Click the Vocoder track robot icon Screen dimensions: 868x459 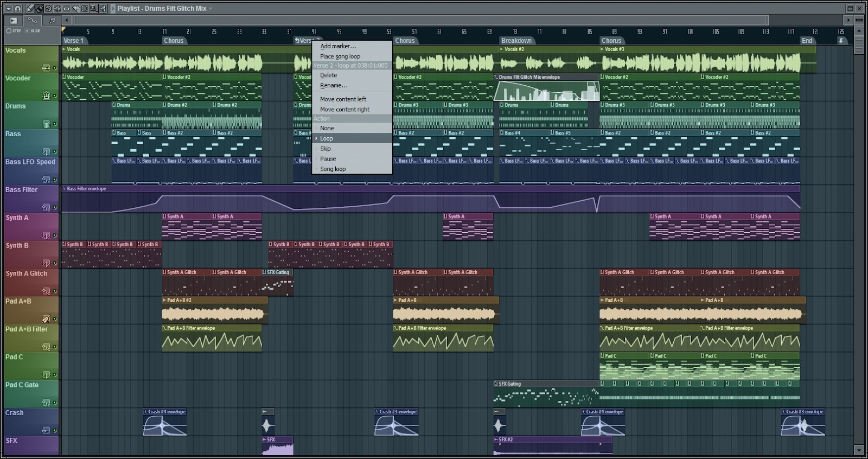[x=46, y=95]
